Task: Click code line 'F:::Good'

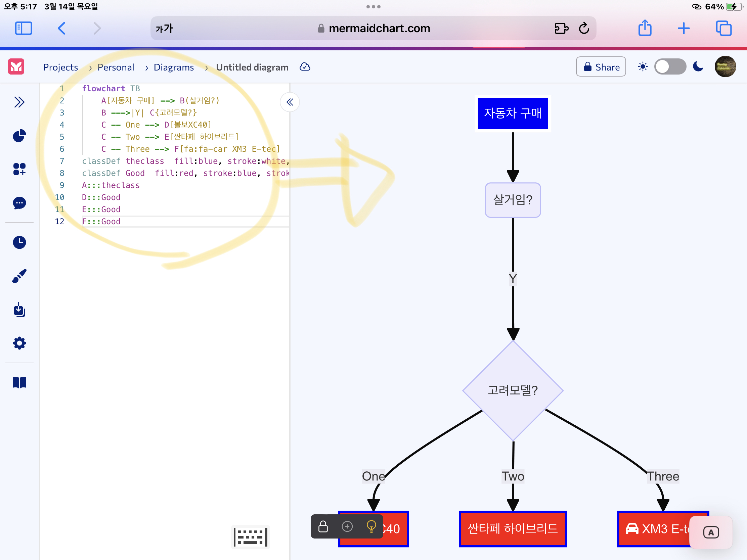Action: pyautogui.click(x=101, y=222)
